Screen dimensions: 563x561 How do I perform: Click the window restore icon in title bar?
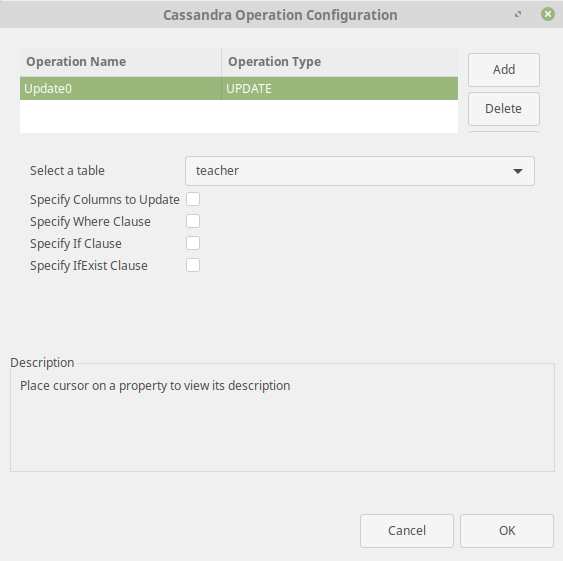click(x=518, y=14)
